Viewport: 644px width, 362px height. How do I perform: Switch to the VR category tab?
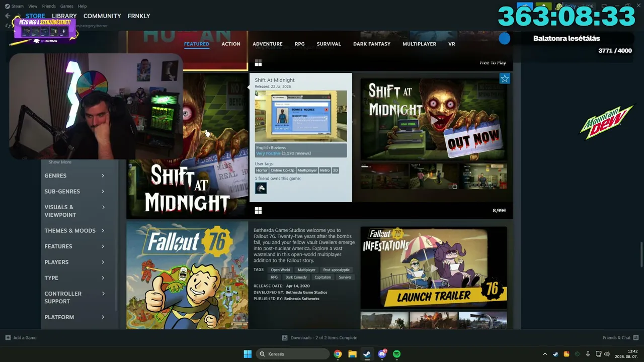point(452,44)
